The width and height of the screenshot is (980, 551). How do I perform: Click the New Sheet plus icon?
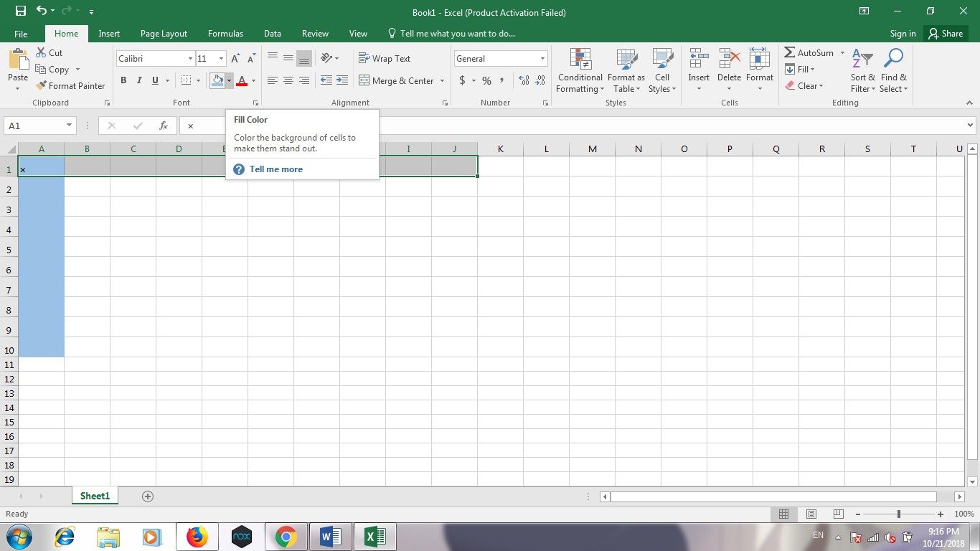pos(148,496)
